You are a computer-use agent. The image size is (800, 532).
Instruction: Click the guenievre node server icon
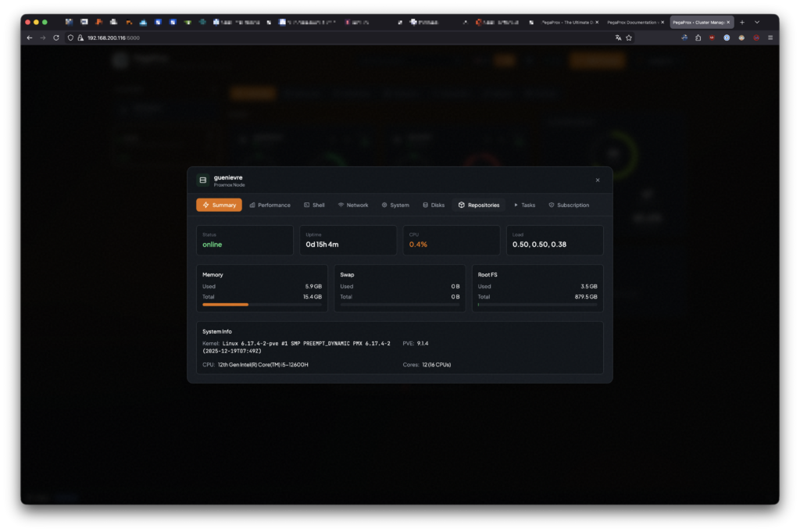click(203, 180)
